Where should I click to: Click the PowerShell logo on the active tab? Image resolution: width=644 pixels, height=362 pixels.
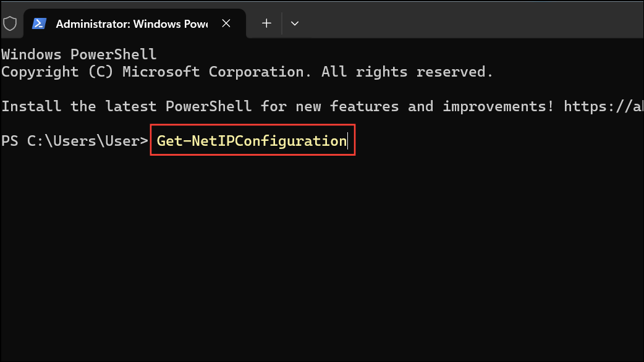(x=39, y=23)
